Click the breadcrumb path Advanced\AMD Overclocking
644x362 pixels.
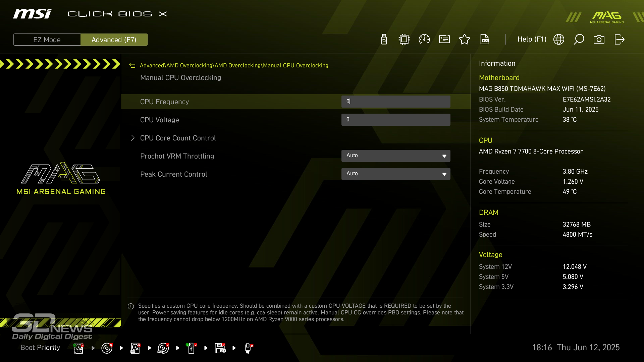(176, 65)
